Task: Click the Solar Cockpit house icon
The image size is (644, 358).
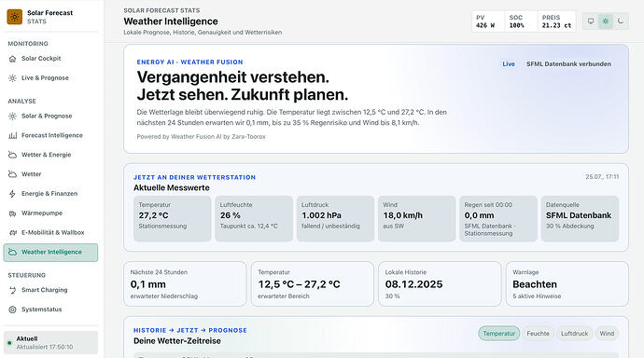Action: 13,59
